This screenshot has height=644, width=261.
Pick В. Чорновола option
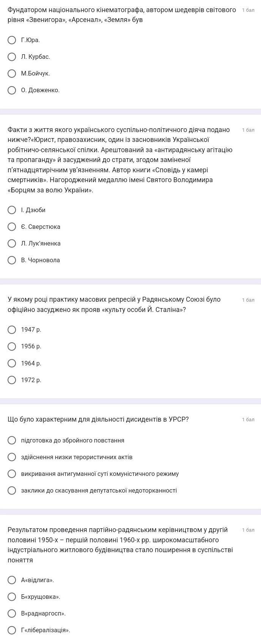(x=12, y=260)
